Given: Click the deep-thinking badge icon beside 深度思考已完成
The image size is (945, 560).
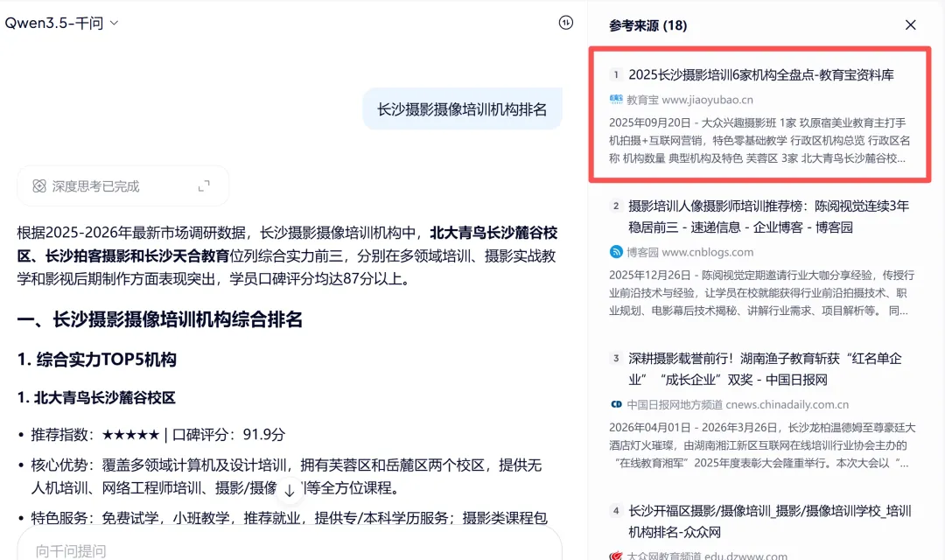Looking at the screenshot, I should click(x=39, y=185).
